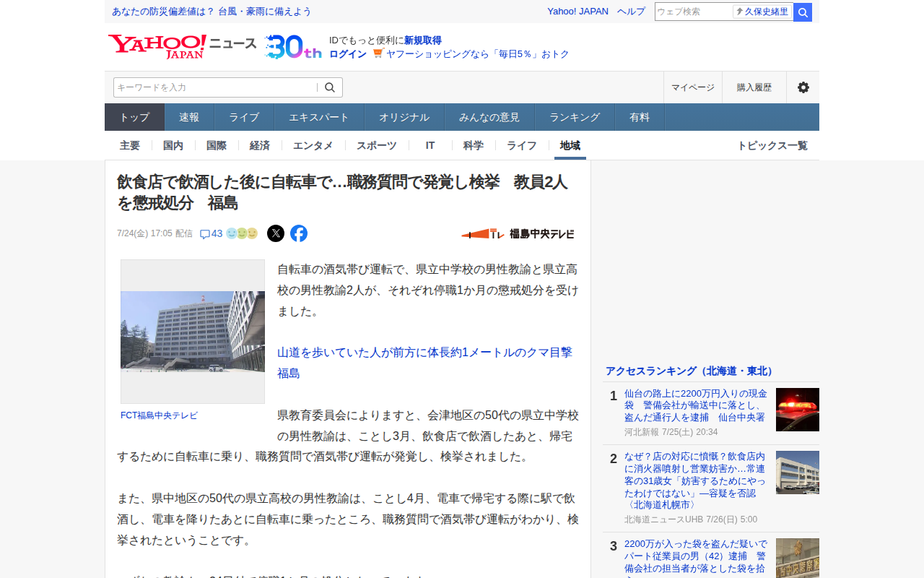Click the Yahoo! JAPAN News logo
The image size is (924, 578).
click(x=183, y=47)
